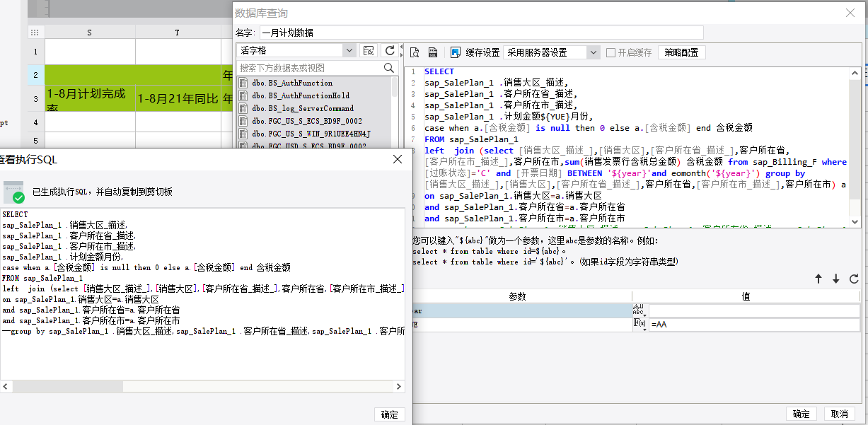Click the cache settings save icon
This screenshot has width=868, height=425.
click(x=456, y=52)
